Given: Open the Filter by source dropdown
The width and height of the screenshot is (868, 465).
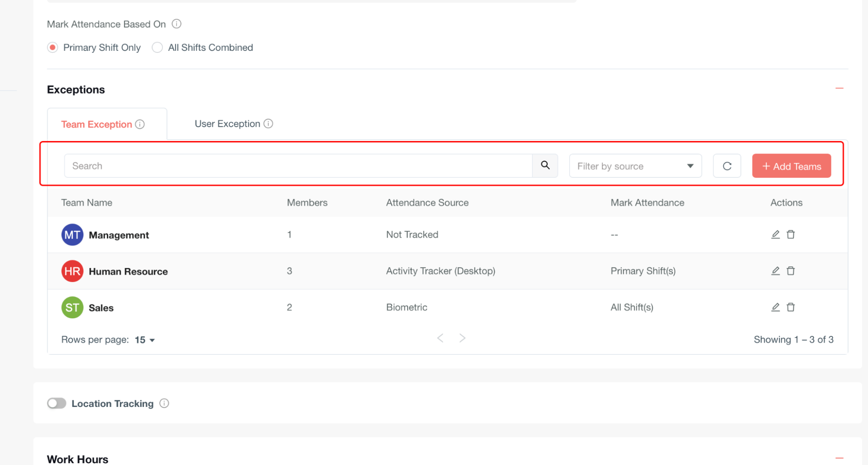Looking at the screenshot, I should (635, 166).
